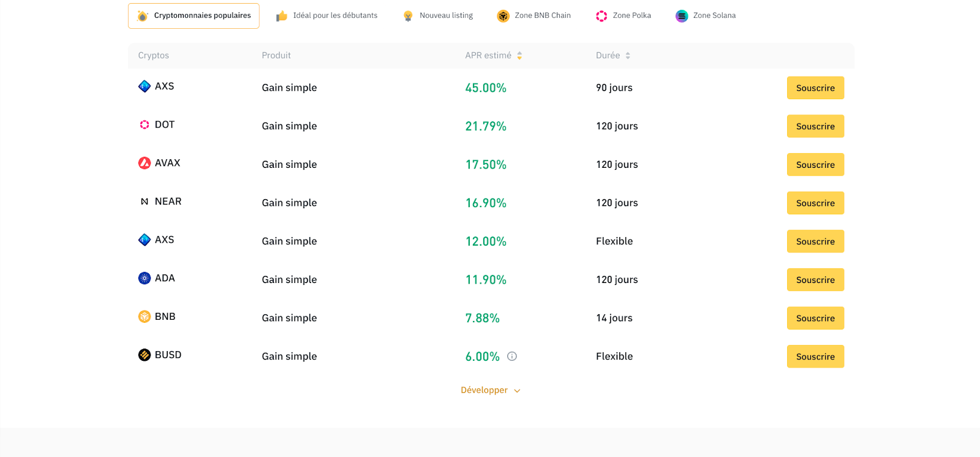Screen dimensions: 980x457
Task: Click the 90 jours duration cell
Action: 614,88
